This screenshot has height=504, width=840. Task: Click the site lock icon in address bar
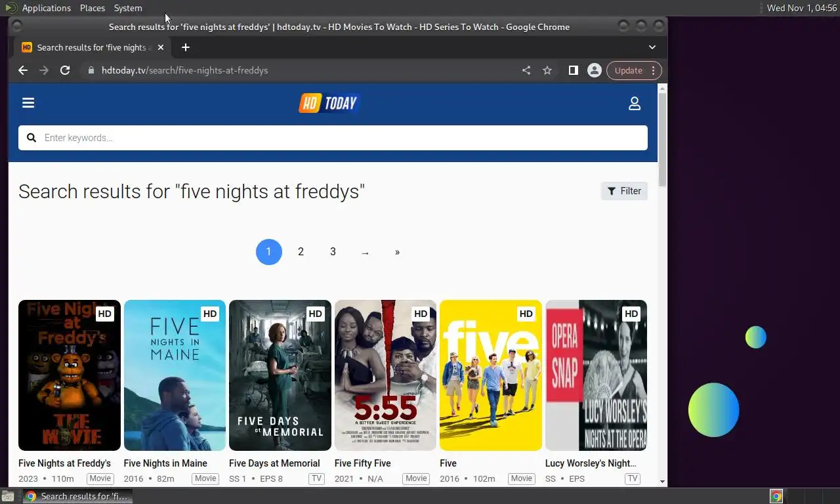coord(91,70)
